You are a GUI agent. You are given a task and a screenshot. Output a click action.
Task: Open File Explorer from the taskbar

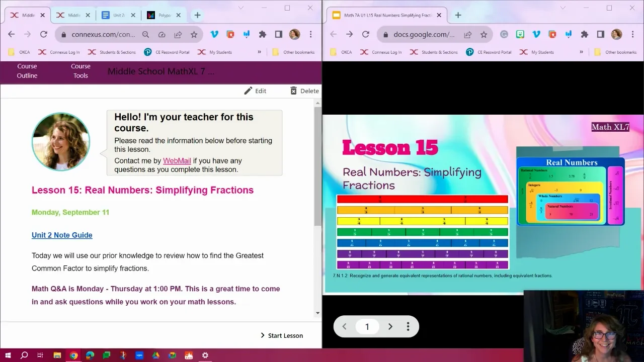click(57, 355)
